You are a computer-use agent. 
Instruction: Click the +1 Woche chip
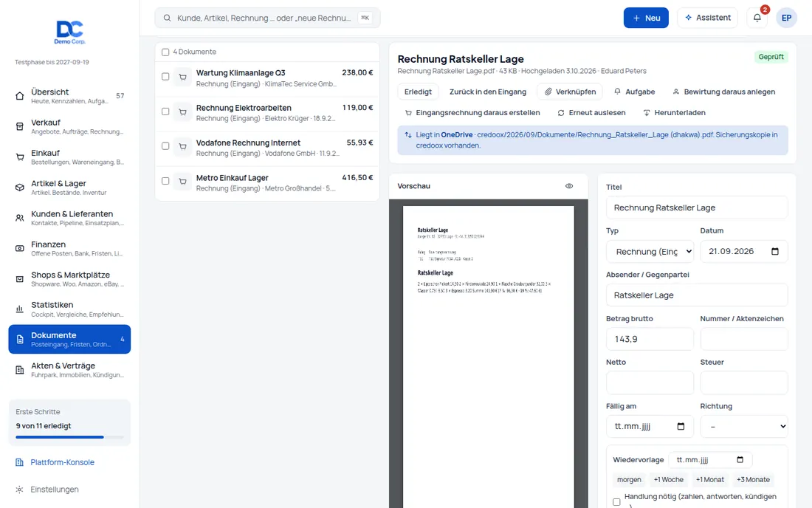(668, 479)
